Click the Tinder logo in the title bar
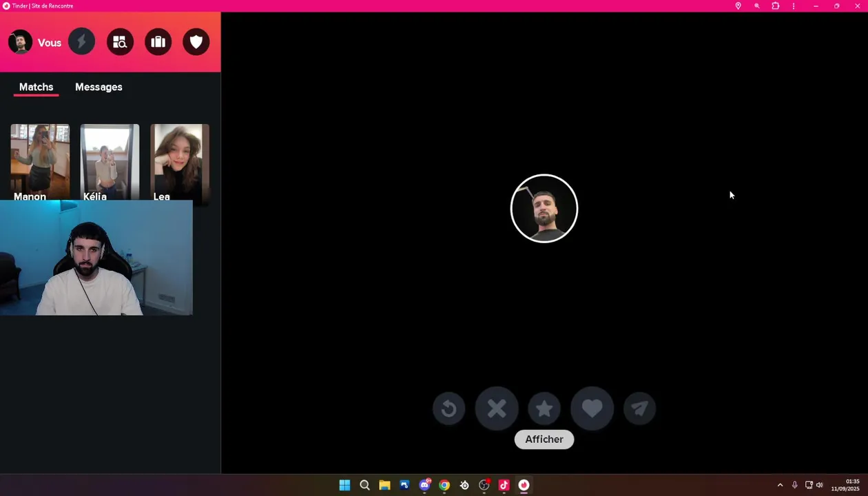This screenshot has height=496, width=868. (x=6, y=6)
